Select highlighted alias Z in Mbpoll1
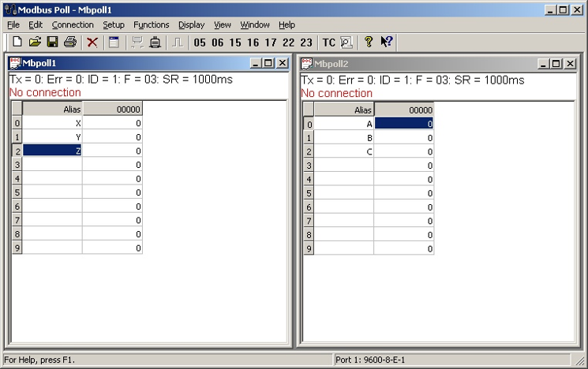The width and height of the screenshot is (588, 369). click(52, 151)
